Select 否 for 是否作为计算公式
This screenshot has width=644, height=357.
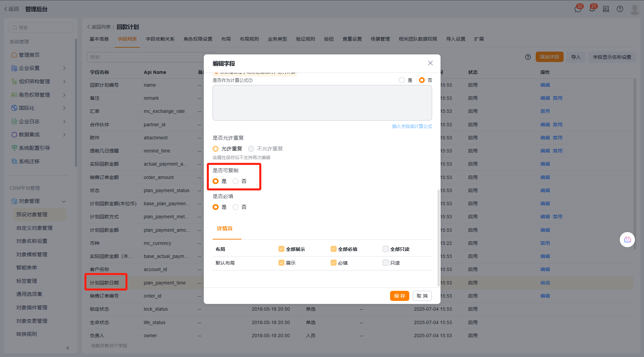pos(422,80)
